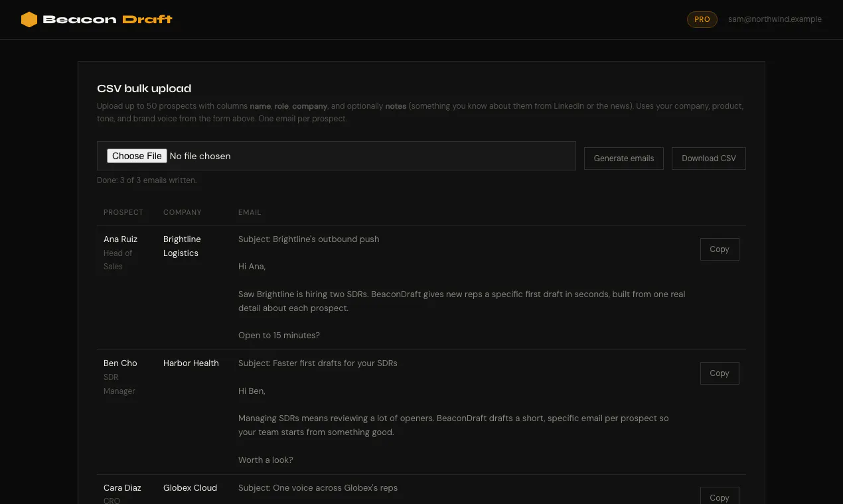Screen dimensions: 843x504
Task: Click the Generate emails button
Action: coord(624,158)
